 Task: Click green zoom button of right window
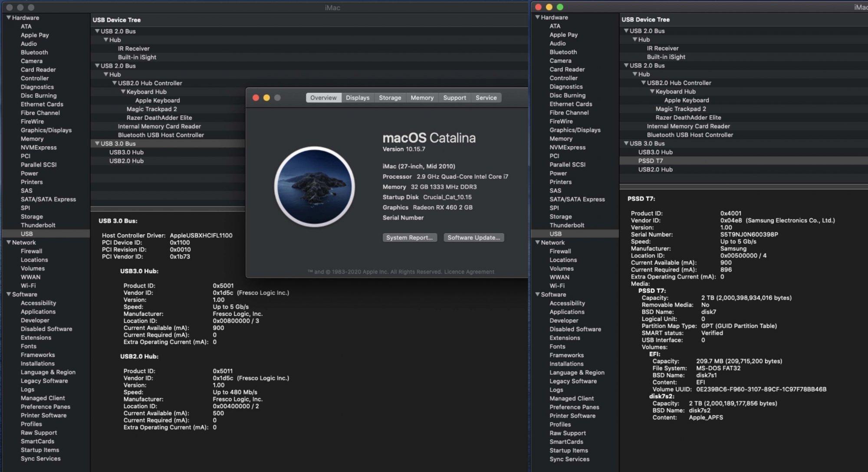tap(560, 7)
